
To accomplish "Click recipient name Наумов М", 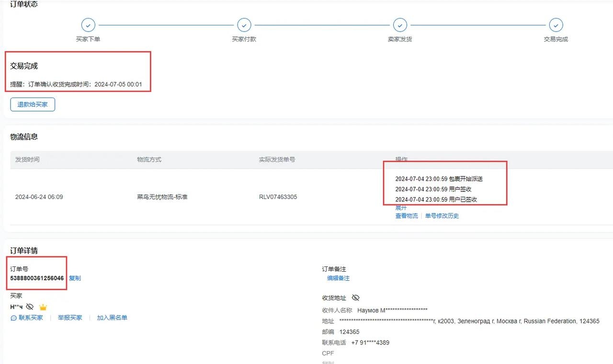I will click(392, 310).
